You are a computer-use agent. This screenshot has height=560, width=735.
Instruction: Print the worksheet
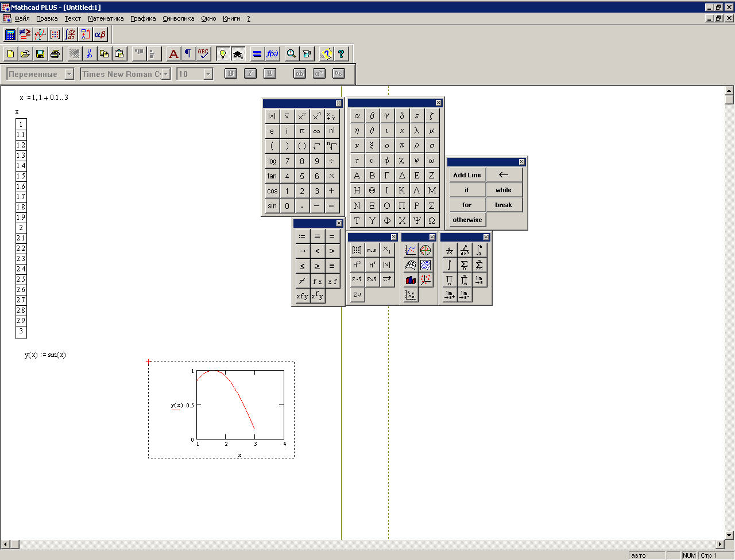(55, 54)
